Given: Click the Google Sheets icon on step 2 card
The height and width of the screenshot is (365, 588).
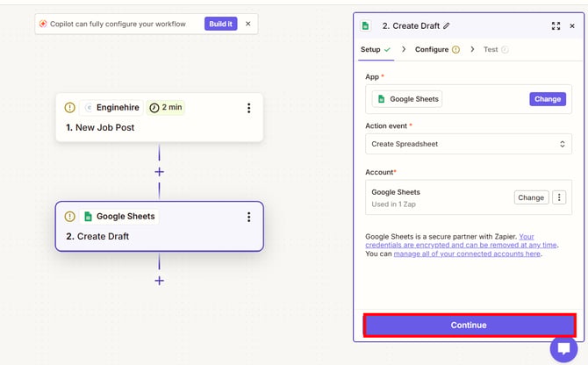Looking at the screenshot, I should coord(88,216).
